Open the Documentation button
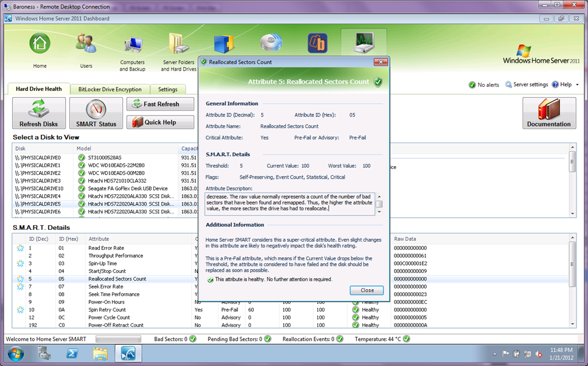This screenshot has height=366, width=588. tap(549, 113)
